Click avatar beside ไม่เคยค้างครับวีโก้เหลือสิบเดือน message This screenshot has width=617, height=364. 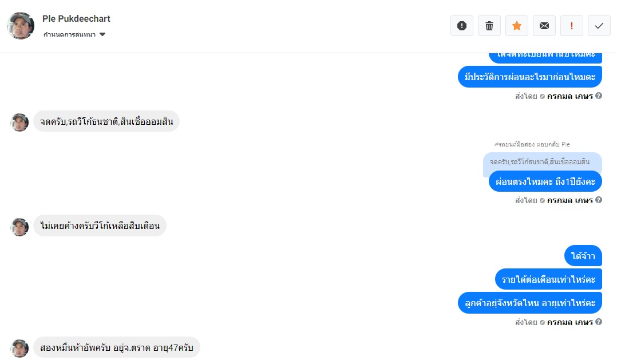coord(19,227)
